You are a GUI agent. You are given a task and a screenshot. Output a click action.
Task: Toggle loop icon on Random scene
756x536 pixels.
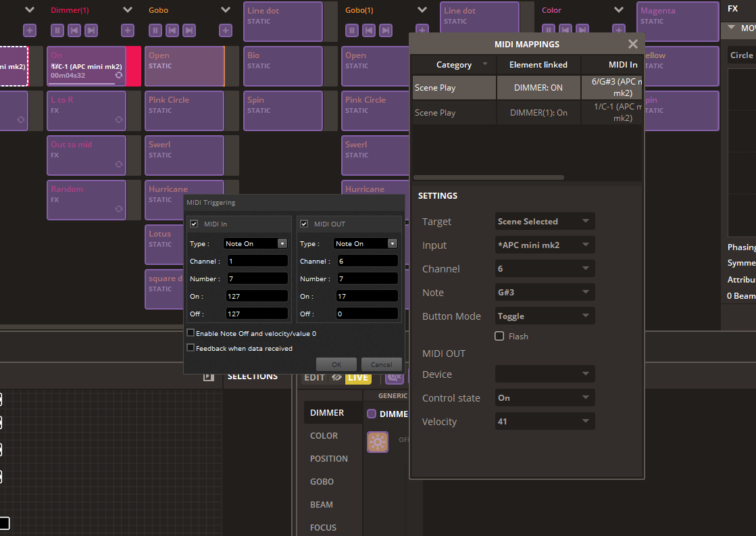coord(119,209)
